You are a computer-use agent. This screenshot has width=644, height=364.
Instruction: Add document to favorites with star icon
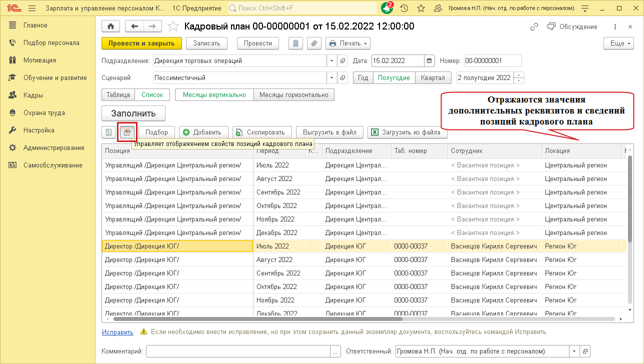[x=173, y=26]
